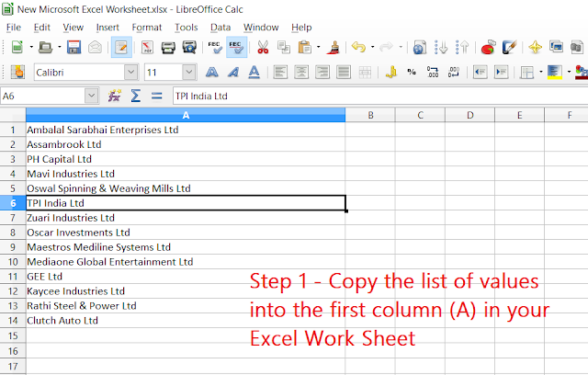
Task: Toggle Merge Cells
Action: [365, 72]
